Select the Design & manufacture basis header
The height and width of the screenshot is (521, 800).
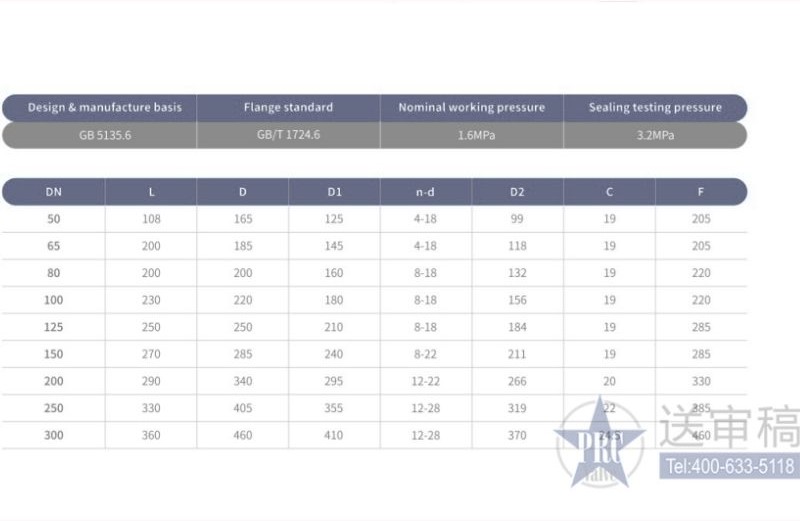pos(105,107)
